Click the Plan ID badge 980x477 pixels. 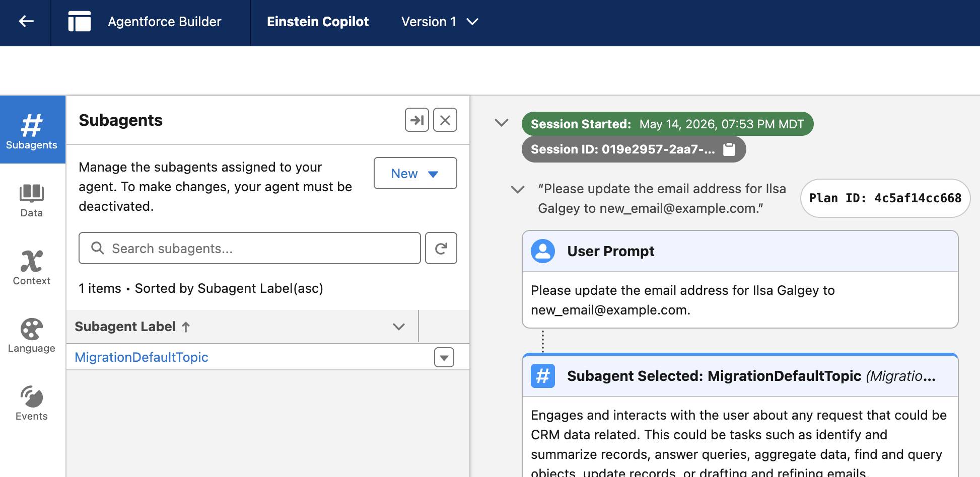point(885,198)
